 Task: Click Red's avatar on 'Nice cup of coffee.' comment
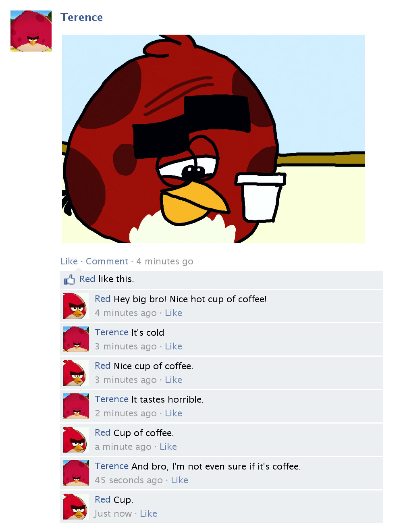click(x=76, y=373)
